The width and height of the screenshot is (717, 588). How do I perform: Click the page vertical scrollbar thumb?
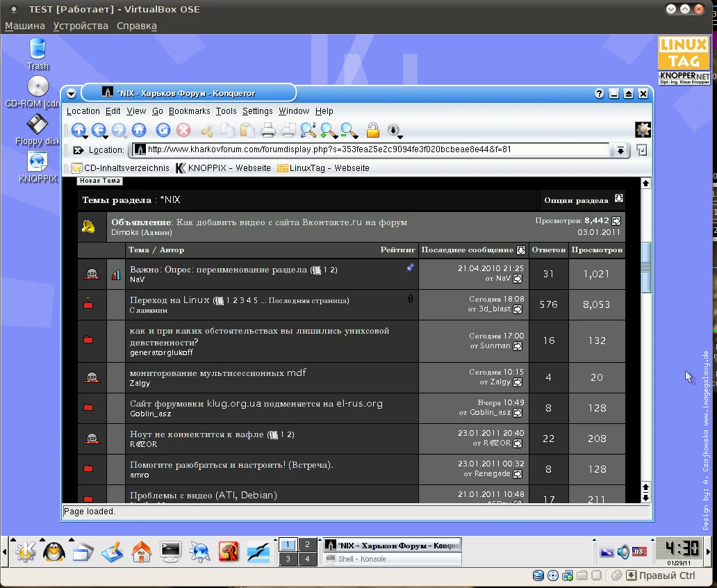click(645, 267)
